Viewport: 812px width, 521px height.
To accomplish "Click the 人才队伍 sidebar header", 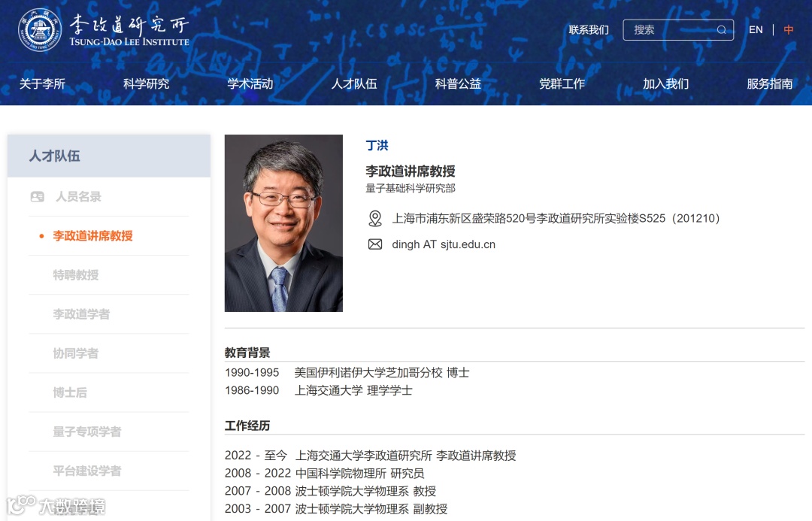I will click(109, 156).
